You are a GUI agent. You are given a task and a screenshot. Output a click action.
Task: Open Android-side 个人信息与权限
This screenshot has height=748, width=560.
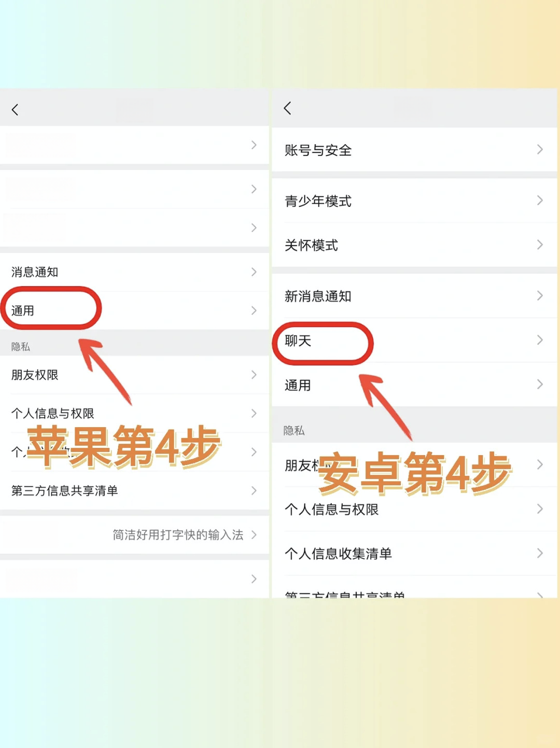click(x=414, y=509)
